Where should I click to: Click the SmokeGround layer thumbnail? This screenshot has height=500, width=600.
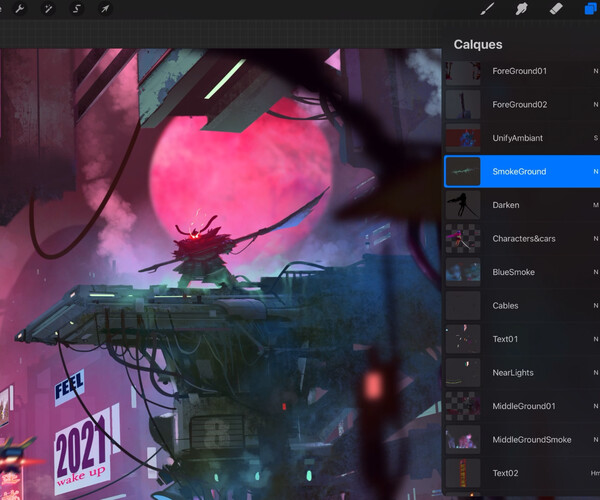463,171
